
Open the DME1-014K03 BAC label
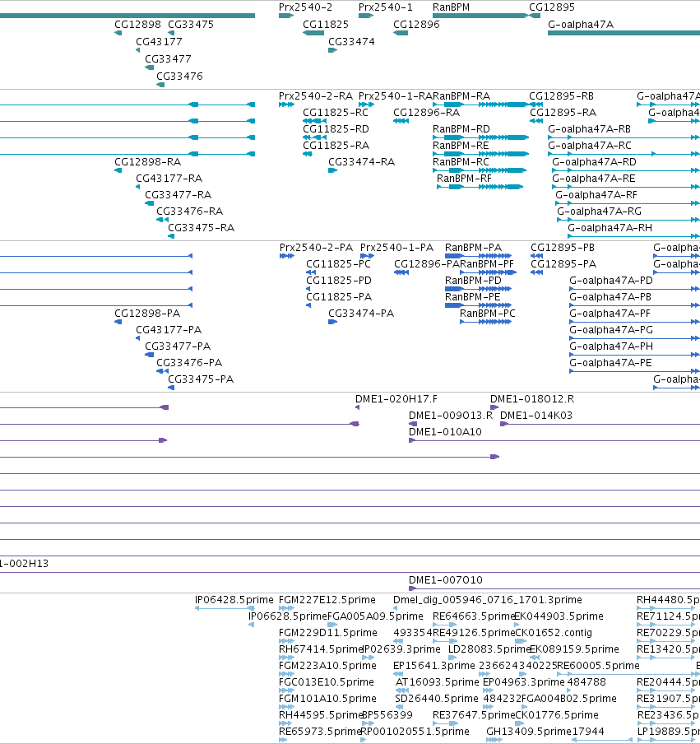pyautogui.click(x=536, y=416)
